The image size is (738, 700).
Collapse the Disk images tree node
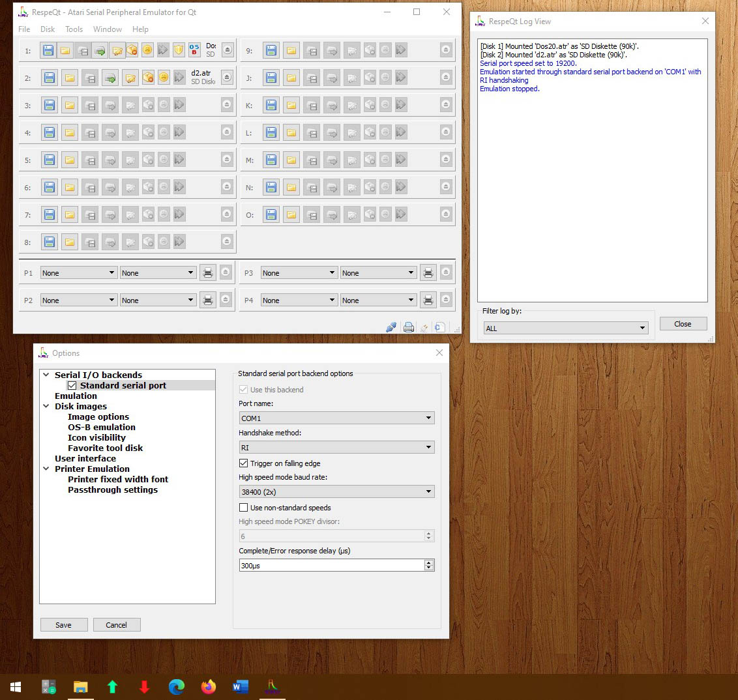point(46,405)
